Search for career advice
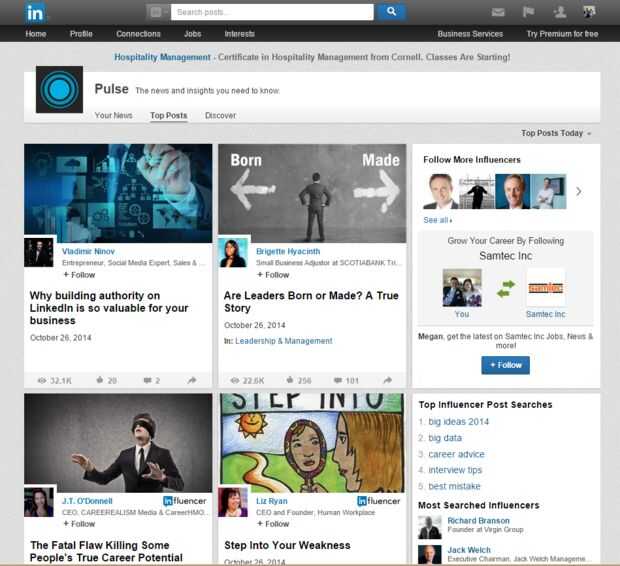Image resolution: width=620 pixels, height=566 pixels. 456,454
